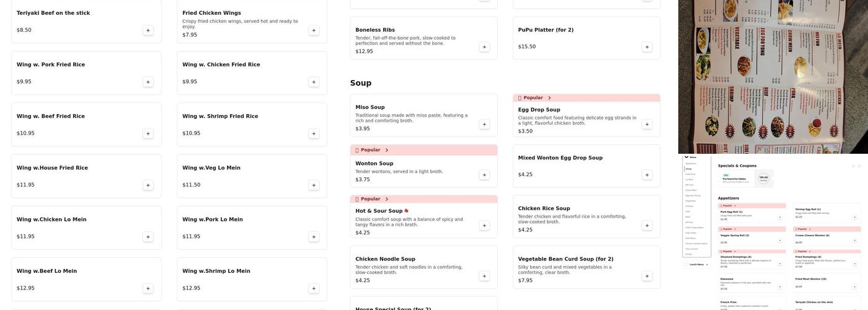Expand Popular chevron above Egg Drop Soup
The width and height of the screenshot is (868, 310).
point(549,98)
